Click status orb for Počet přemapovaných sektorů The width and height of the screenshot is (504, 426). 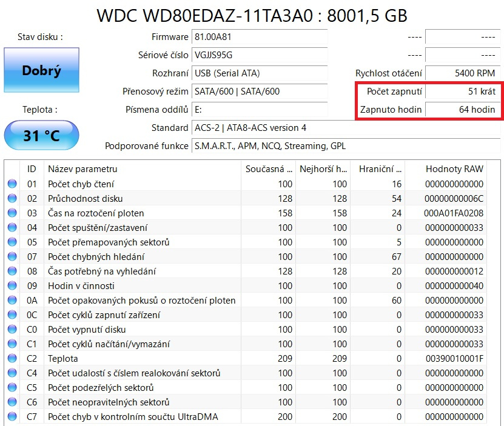12,242
